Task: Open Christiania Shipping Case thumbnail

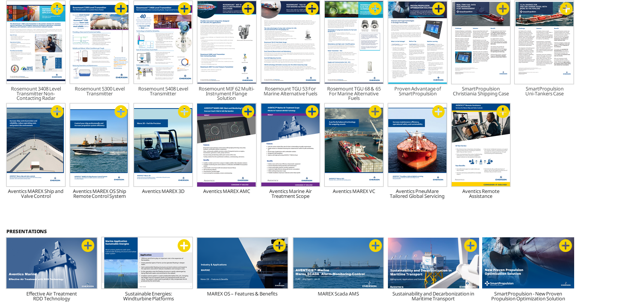Action: pyautogui.click(x=481, y=42)
